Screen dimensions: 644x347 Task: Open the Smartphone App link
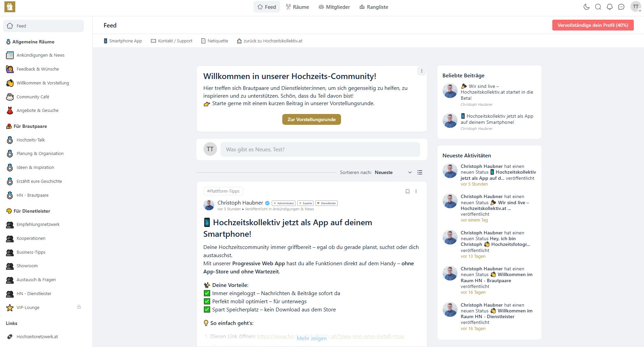(x=123, y=41)
